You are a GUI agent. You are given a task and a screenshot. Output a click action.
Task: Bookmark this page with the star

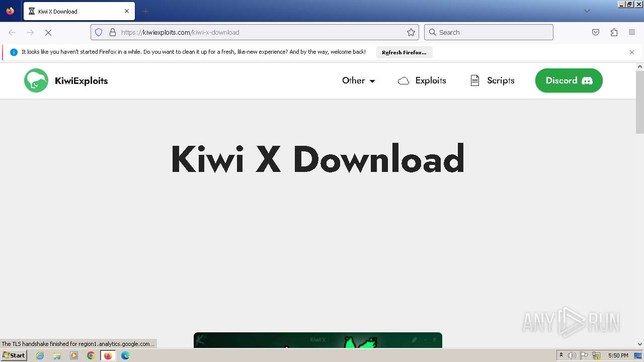(x=411, y=32)
